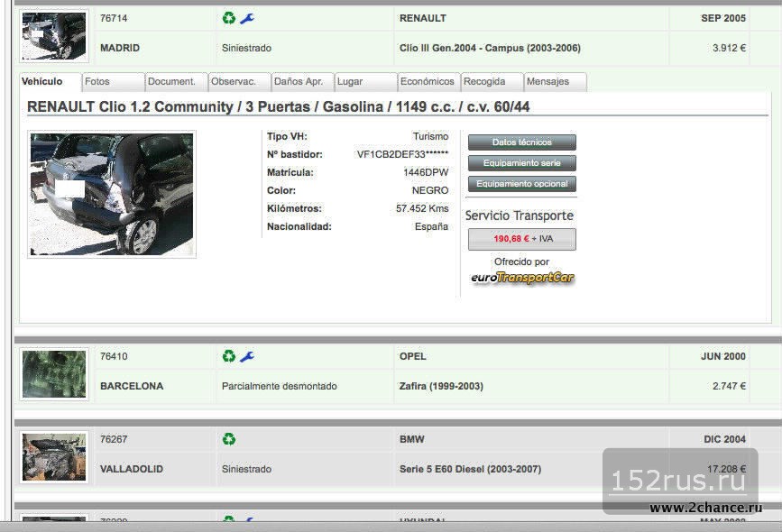This screenshot has height=532, width=782.
Task: Click the Equipamiento opcional button
Action: click(522, 184)
